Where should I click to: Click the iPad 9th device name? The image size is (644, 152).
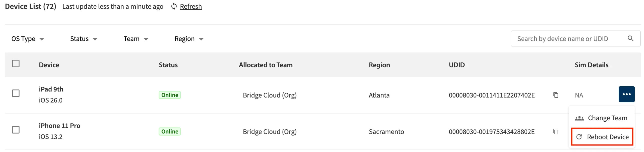51,89
